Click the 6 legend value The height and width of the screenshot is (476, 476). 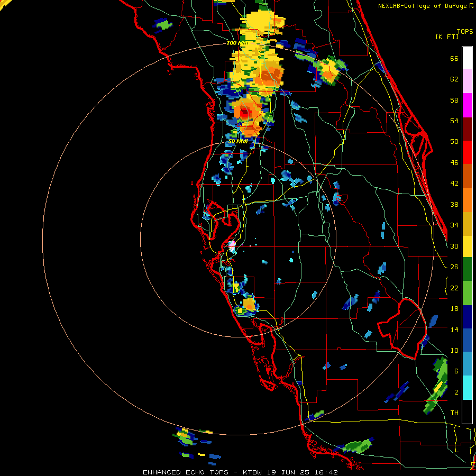click(x=456, y=371)
